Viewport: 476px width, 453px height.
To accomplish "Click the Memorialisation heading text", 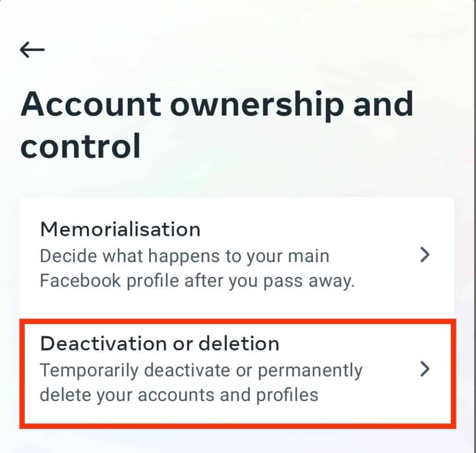I will (121, 229).
